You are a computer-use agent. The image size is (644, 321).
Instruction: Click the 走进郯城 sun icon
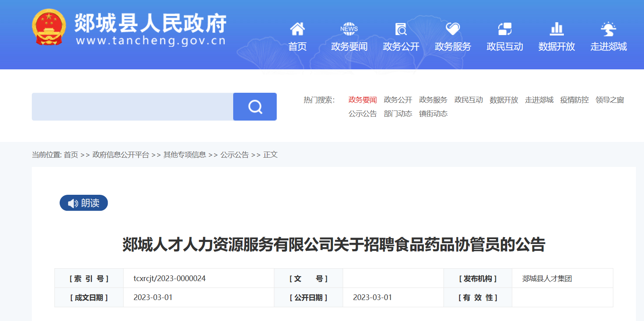tap(608, 29)
